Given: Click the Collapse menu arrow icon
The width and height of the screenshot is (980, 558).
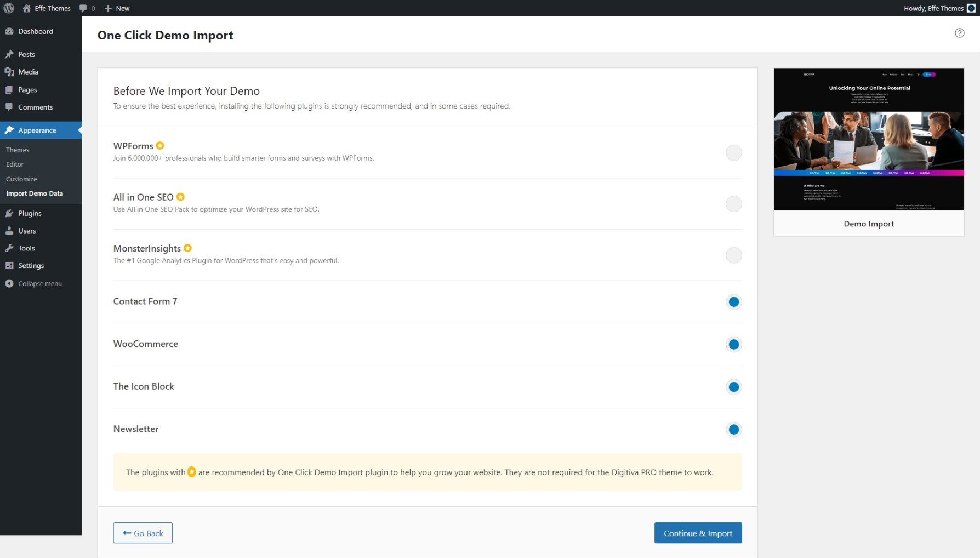Looking at the screenshot, I should 9,283.
